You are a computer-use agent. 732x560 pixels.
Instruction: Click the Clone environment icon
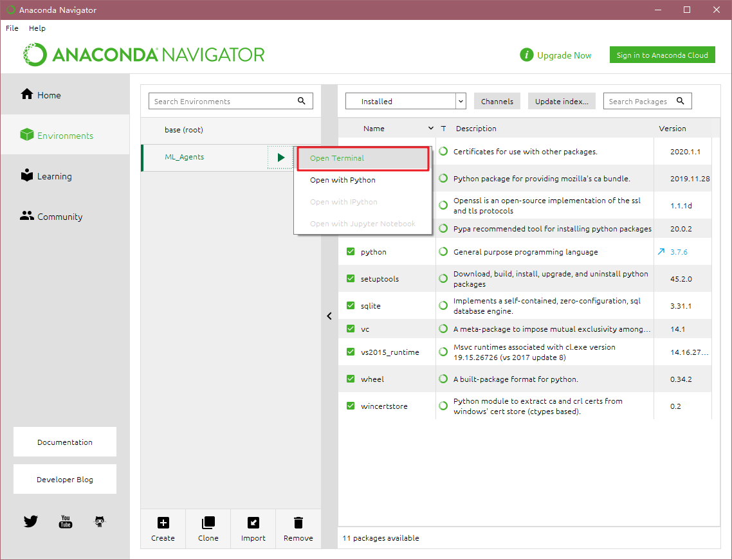pyautogui.click(x=208, y=523)
